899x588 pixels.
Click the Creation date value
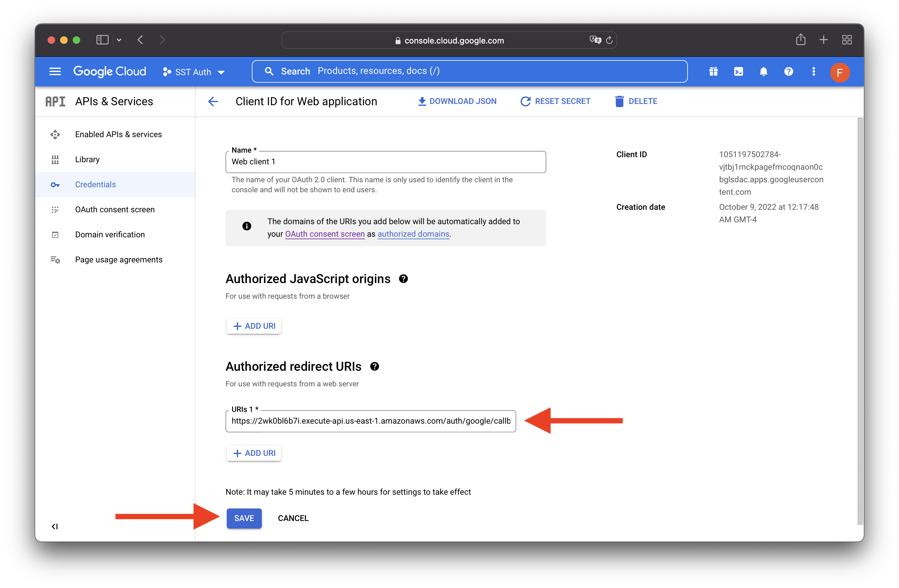[769, 213]
